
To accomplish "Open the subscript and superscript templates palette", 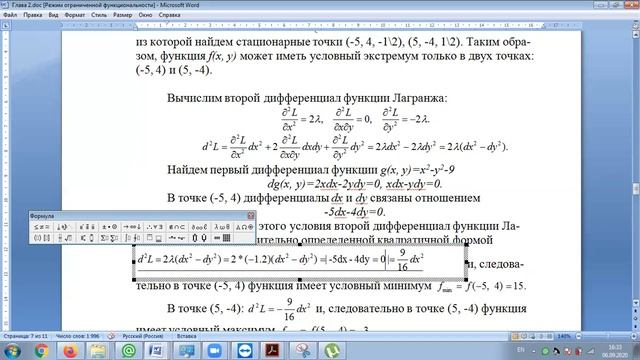I will (x=88, y=238).
